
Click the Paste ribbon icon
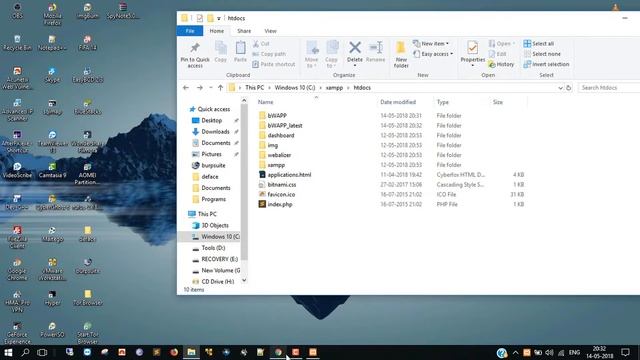point(240,48)
